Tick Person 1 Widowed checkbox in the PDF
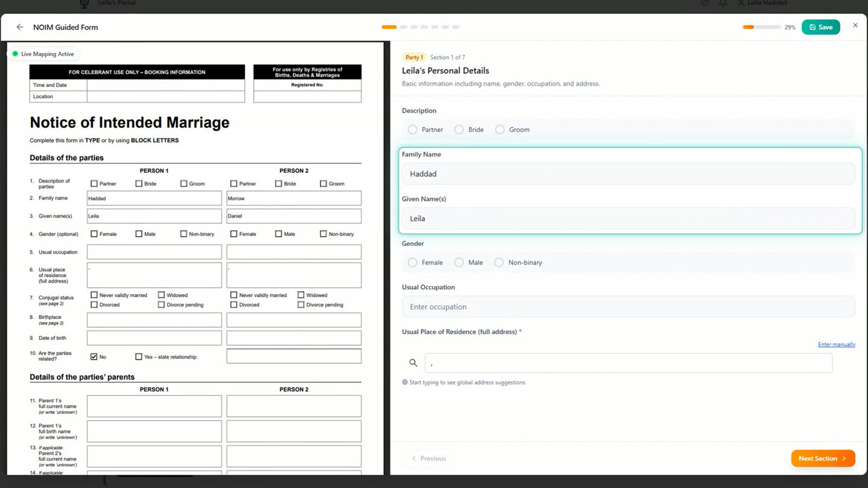Viewport: 868px width, 488px height. pos(161,295)
